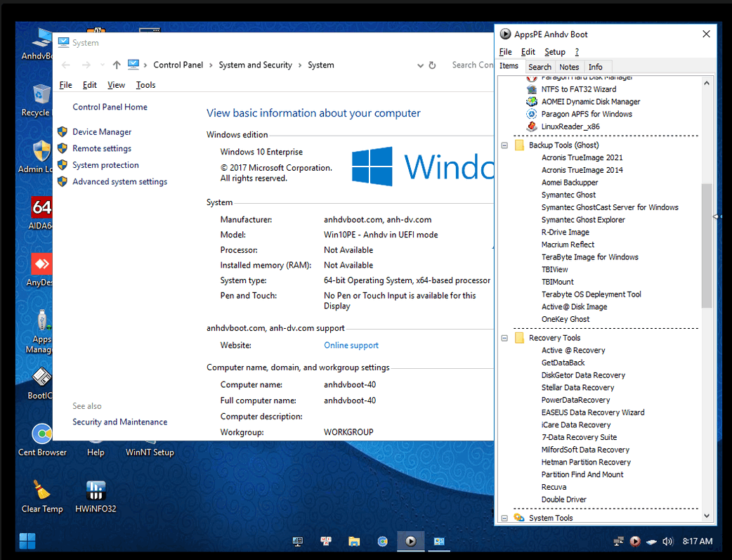The height and width of the screenshot is (560, 732).
Task: Select Aomei Backupper entry
Action: 569,183
